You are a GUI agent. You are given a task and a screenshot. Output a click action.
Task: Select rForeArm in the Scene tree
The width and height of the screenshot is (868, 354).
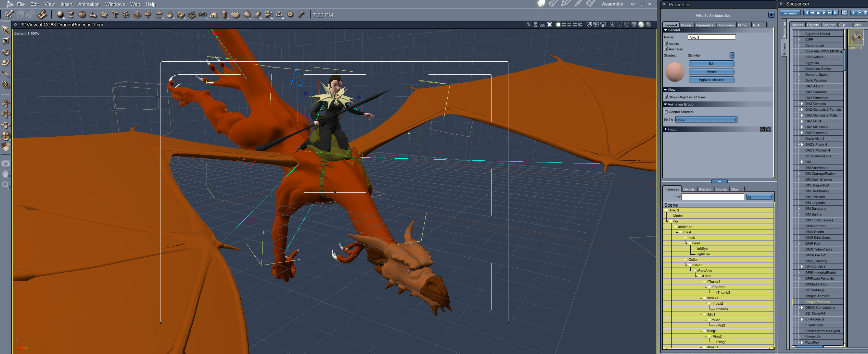tap(704, 271)
